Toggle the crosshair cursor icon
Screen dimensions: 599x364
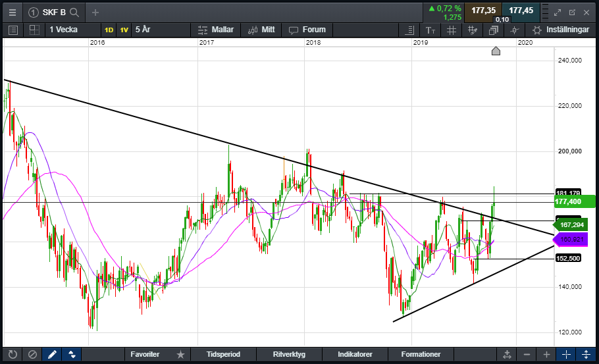click(515, 30)
